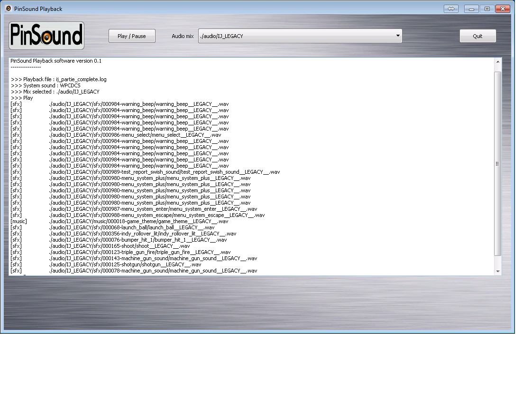532x404 pixels.
Task: Click the 000143-machine_gun_sound log entry
Action: (134, 258)
